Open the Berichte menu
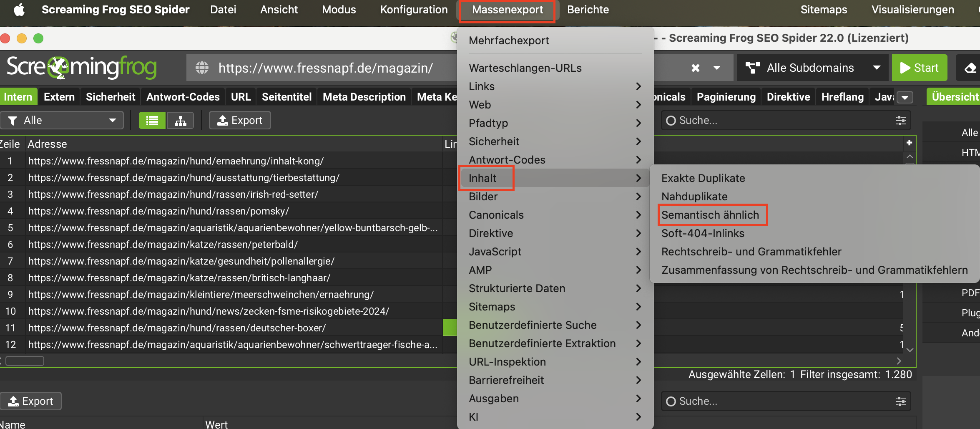980x429 pixels. 588,10
